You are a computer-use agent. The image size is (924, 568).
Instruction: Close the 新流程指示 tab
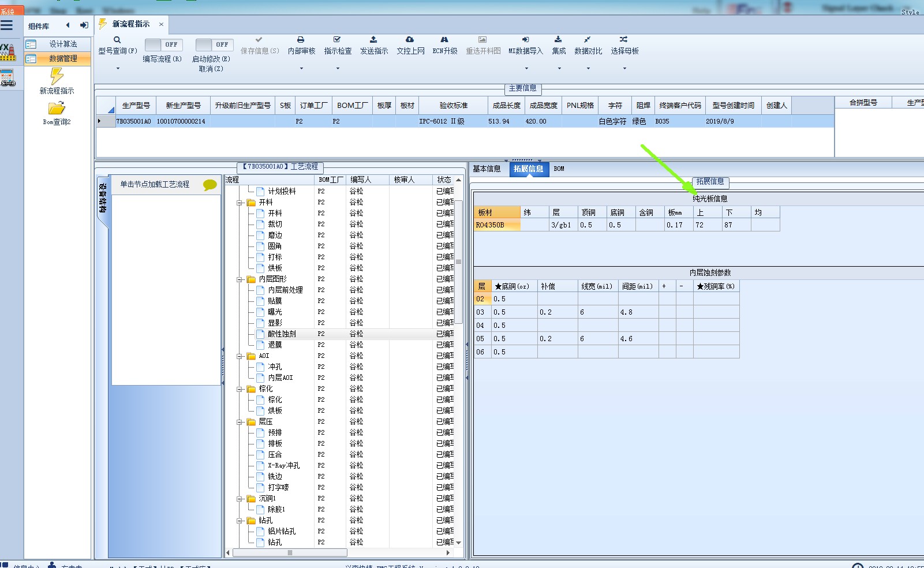[x=161, y=24]
